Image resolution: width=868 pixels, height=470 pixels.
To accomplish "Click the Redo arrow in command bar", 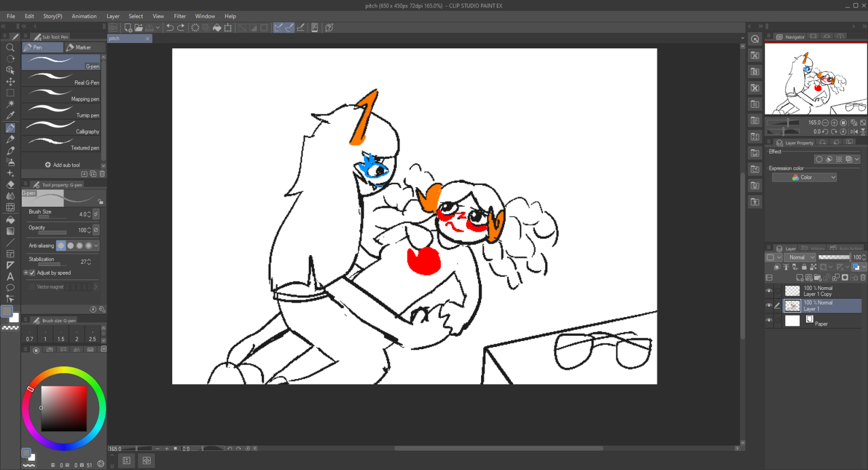I will point(181,27).
